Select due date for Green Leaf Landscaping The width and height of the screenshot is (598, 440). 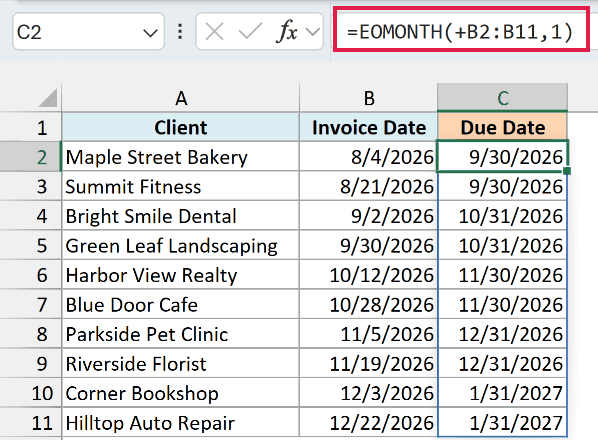[x=503, y=245]
